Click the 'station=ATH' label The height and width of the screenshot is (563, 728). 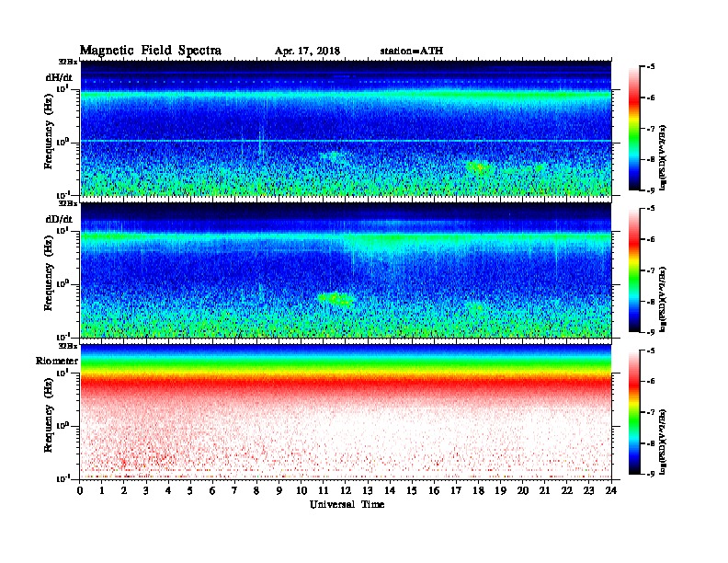coord(412,51)
